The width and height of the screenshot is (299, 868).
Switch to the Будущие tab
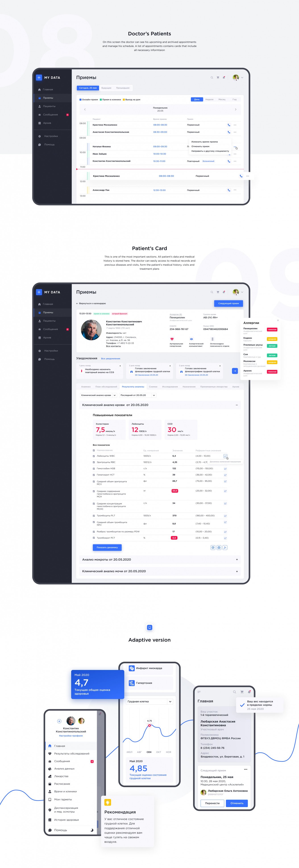[106, 88]
